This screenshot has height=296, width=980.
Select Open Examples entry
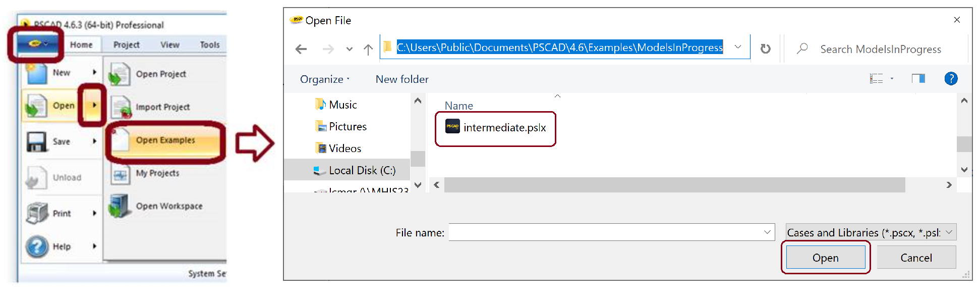click(x=165, y=140)
